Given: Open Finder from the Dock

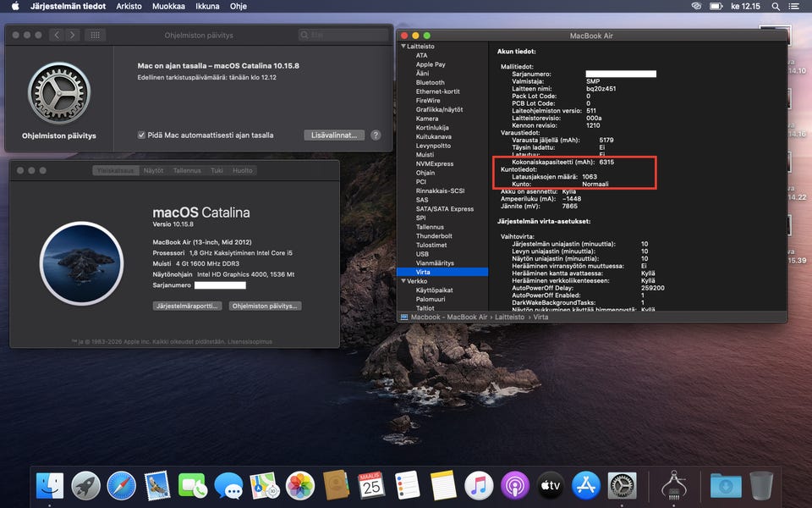Looking at the screenshot, I should pos(50,486).
